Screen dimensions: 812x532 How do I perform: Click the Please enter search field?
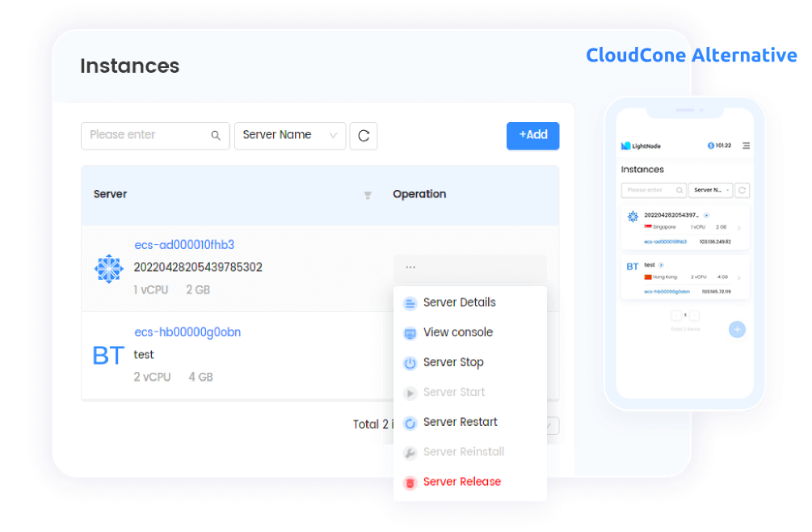click(x=145, y=136)
